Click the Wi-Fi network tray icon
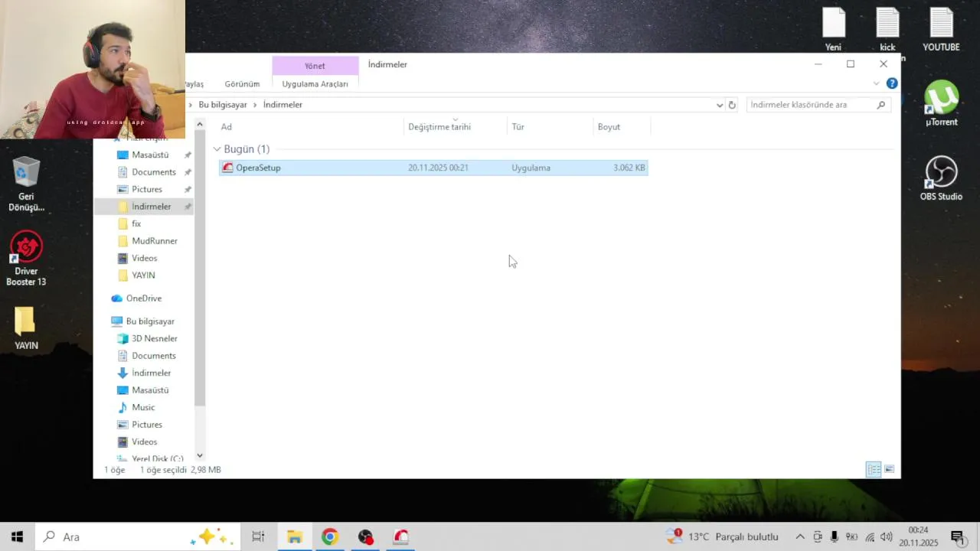Viewport: 980px width, 551px height. [869, 536]
